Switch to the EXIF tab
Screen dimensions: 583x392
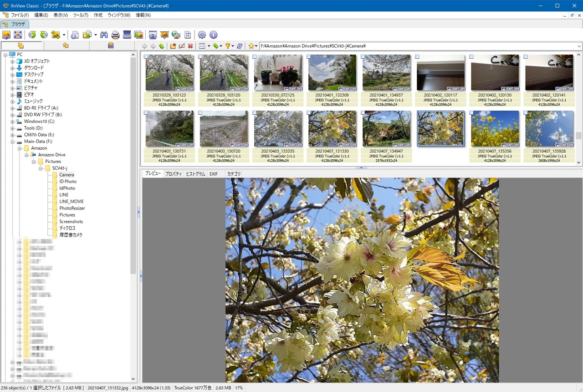(213, 174)
